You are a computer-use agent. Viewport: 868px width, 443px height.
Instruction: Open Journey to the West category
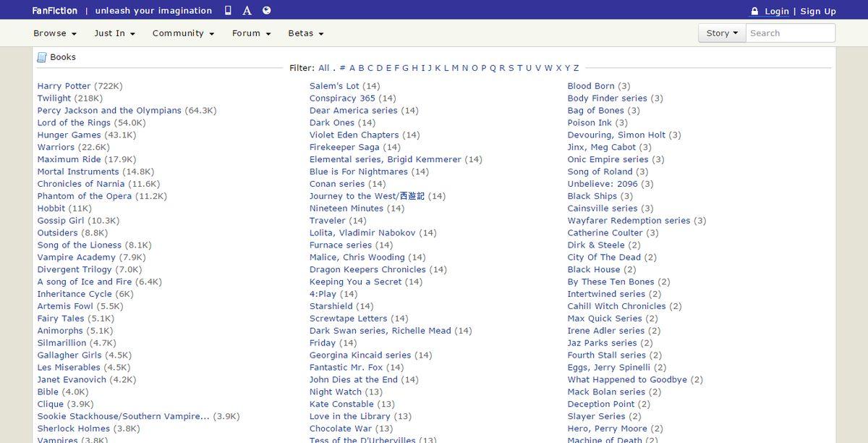click(x=367, y=196)
